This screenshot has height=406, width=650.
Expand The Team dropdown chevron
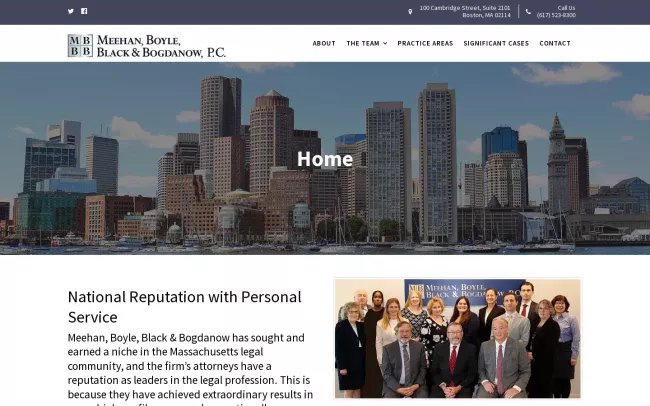click(x=385, y=43)
